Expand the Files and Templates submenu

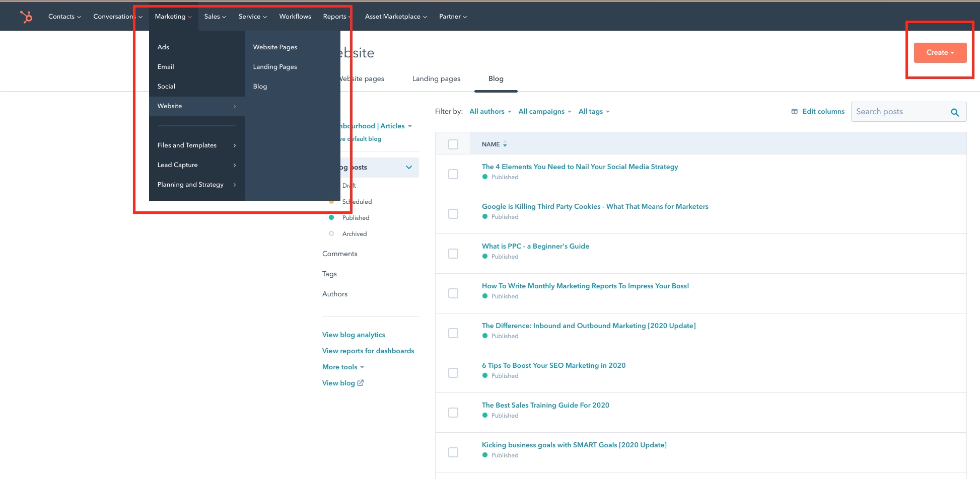(x=197, y=145)
